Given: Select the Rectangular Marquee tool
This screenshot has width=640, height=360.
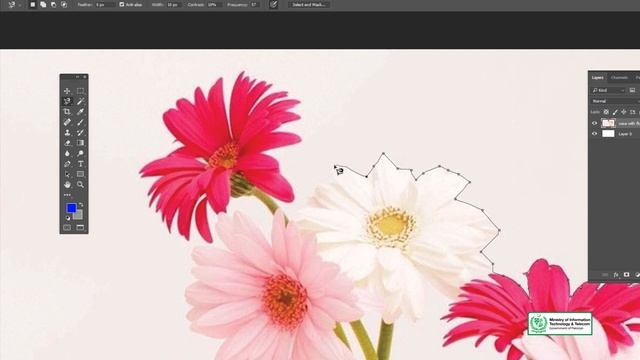Looking at the screenshot, I should (x=80, y=91).
